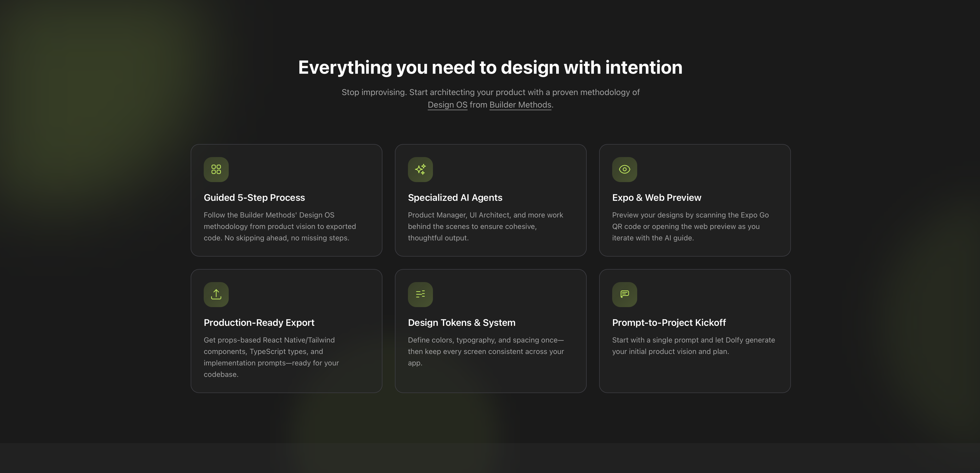
Task: Click the Production-Ready Export heading
Action: point(259,322)
